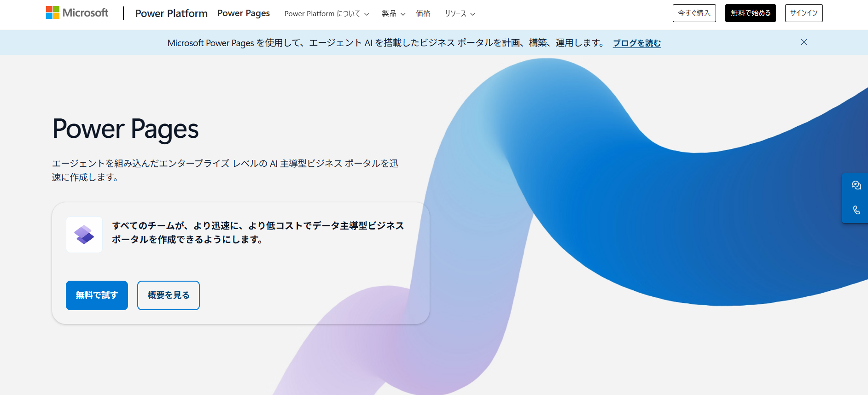Follow the ブログを読む link
The width and height of the screenshot is (868, 395).
[637, 43]
